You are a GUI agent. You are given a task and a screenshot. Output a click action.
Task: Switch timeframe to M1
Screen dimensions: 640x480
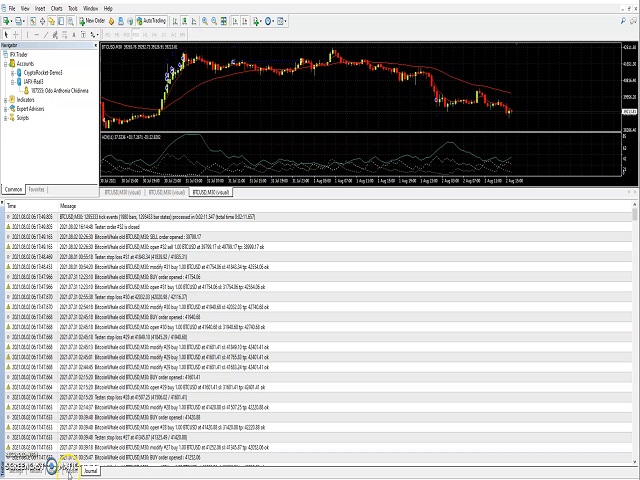[108, 35]
